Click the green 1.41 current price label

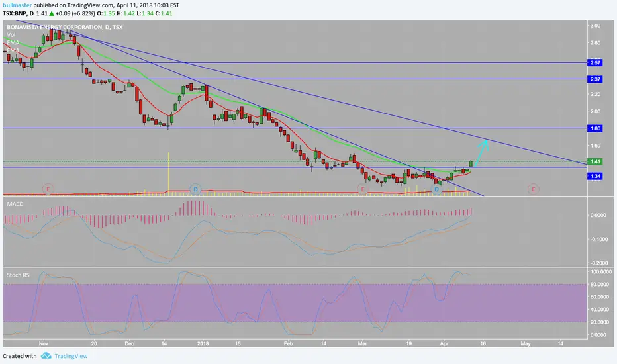point(594,161)
